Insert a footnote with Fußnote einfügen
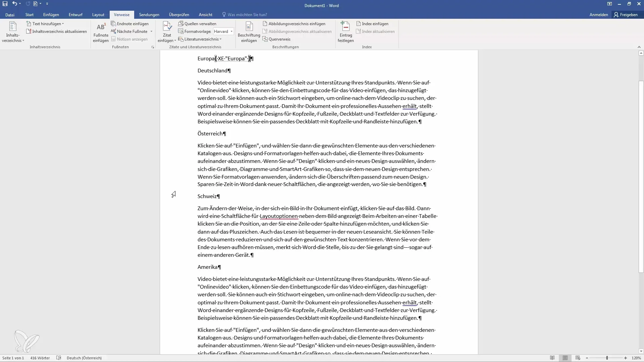 click(x=101, y=32)
